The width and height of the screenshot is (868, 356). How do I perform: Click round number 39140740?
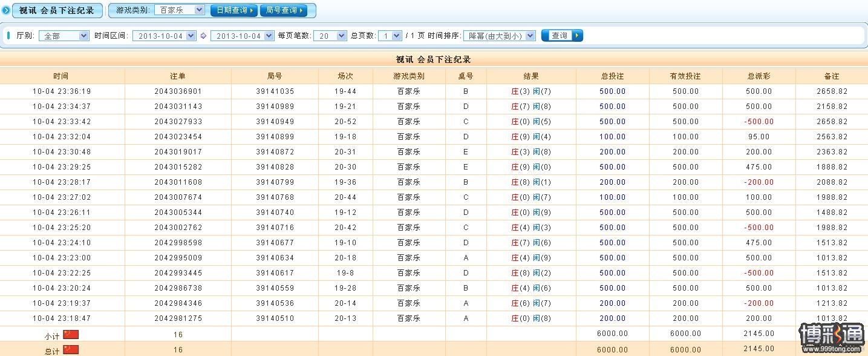pyautogui.click(x=275, y=213)
